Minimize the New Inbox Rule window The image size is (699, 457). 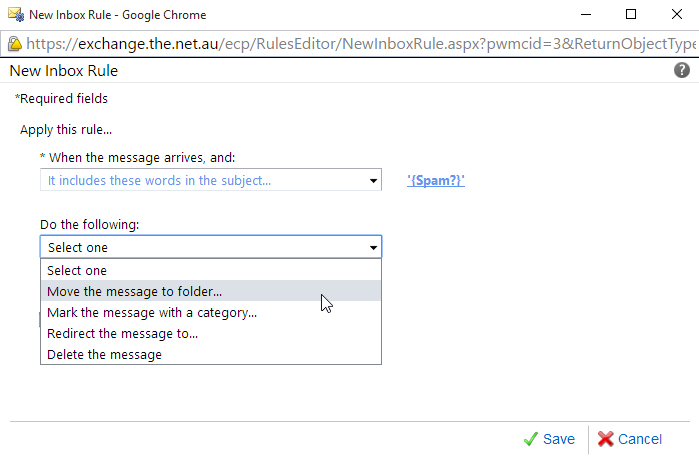click(586, 14)
